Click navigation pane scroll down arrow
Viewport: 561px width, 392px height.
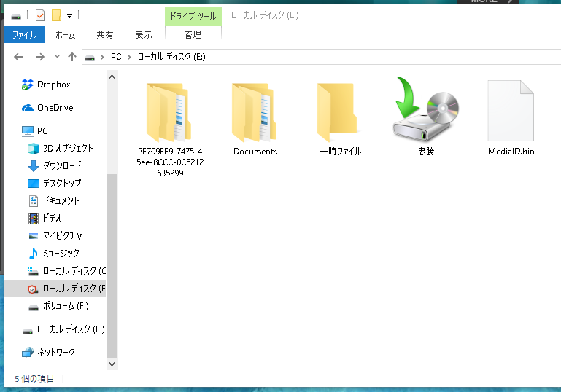click(112, 364)
